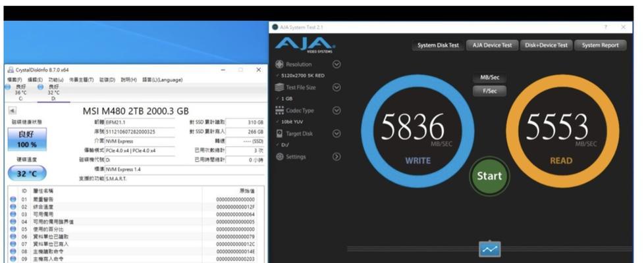Viewport: 644px width, 263px height.
Task: Click the ID column header in attribute list
Action: (24, 191)
